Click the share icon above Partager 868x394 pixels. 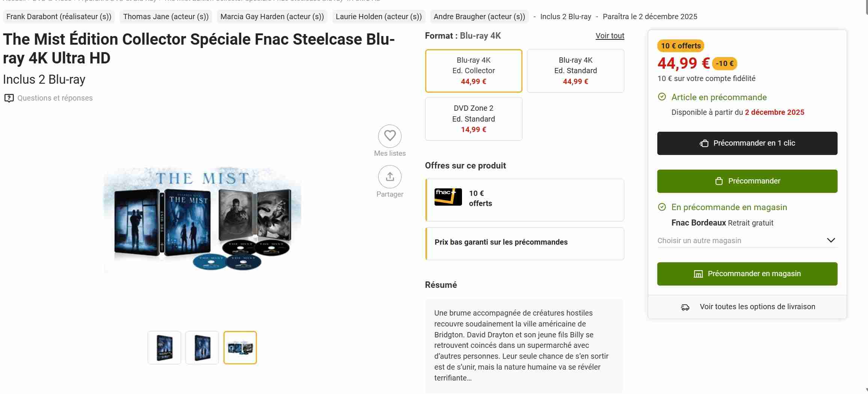(390, 177)
